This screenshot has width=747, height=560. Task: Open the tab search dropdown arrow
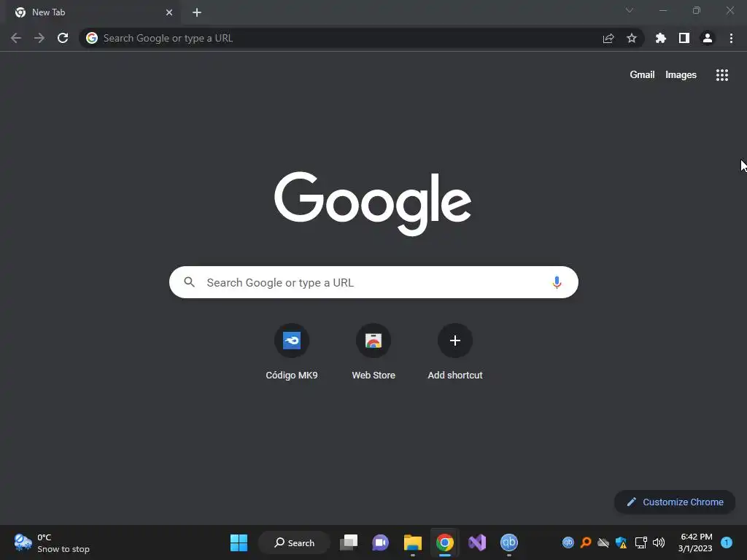pyautogui.click(x=630, y=10)
